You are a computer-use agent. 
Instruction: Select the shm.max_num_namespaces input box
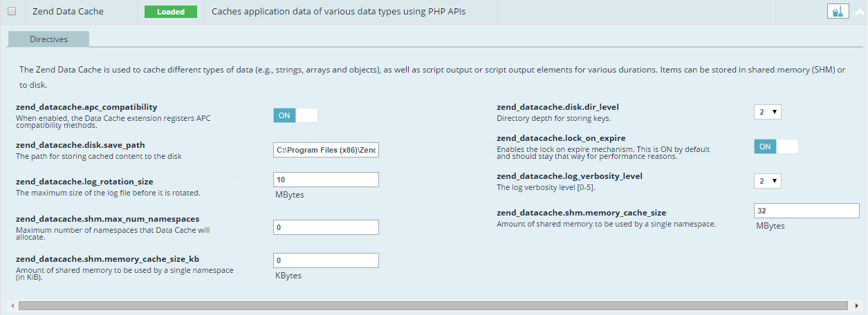[326, 227]
